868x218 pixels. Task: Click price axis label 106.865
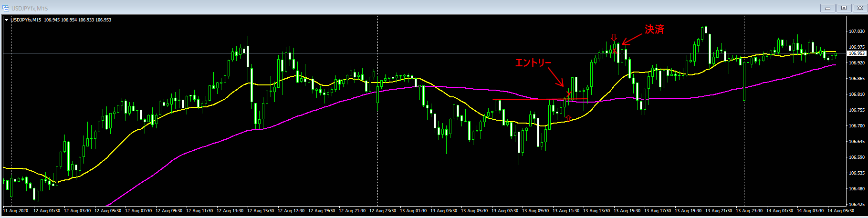click(857, 79)
